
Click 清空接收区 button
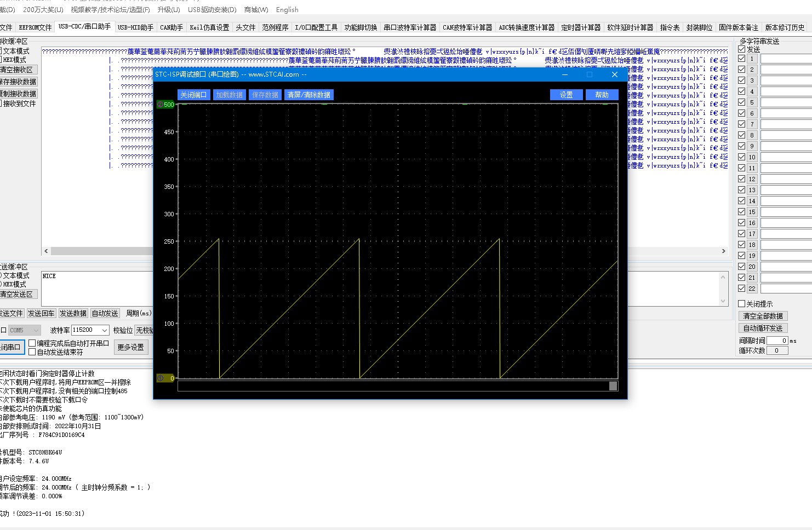tap(18, 70)
